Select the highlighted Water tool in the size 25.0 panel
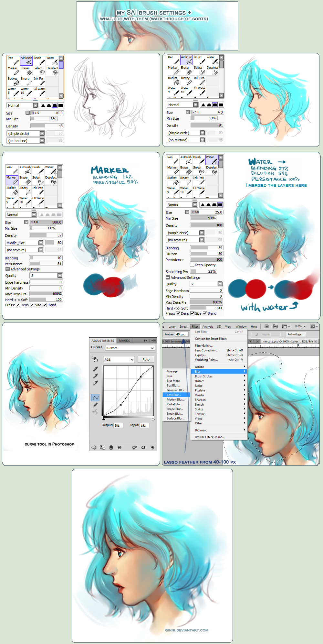The image size is (323, 644). 212,160
